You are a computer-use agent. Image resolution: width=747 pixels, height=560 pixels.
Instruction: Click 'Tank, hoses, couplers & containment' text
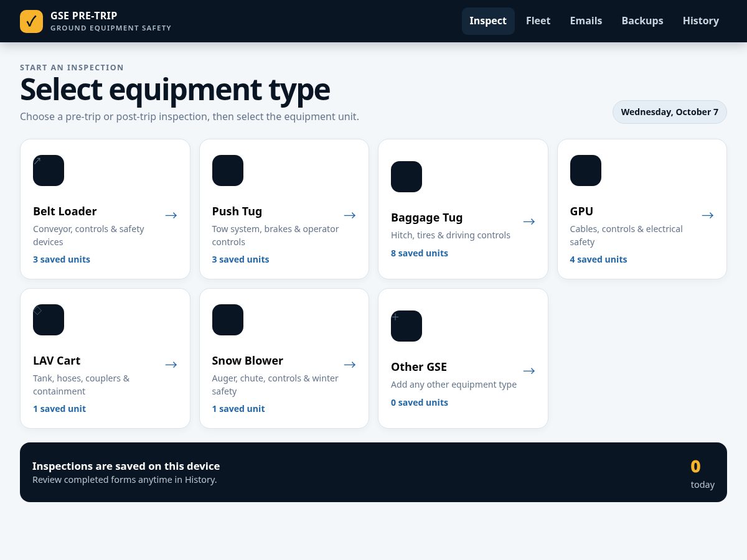click(x=82, y=385)
